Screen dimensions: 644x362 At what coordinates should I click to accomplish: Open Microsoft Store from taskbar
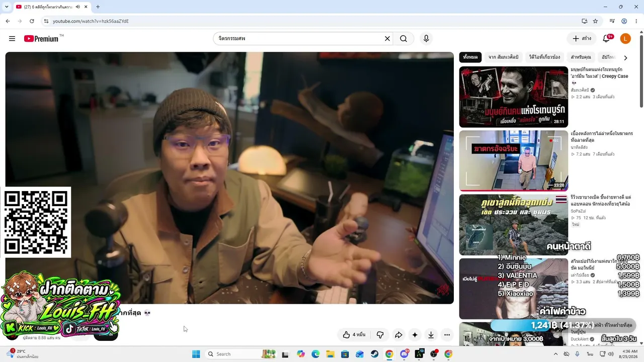(x=345, y=354)
